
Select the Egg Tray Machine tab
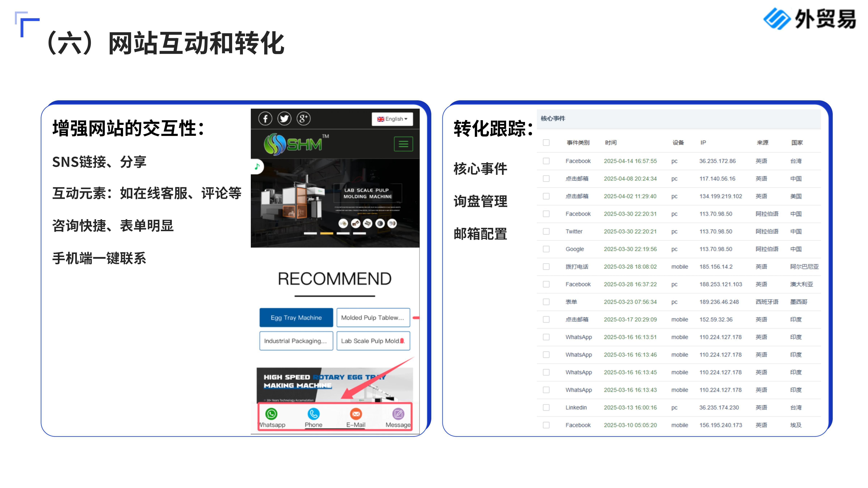tap(296, 318)
